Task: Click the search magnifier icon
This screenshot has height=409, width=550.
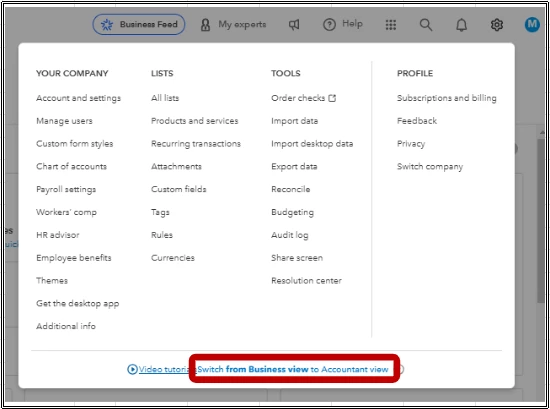Action: [x=426, y=25]
